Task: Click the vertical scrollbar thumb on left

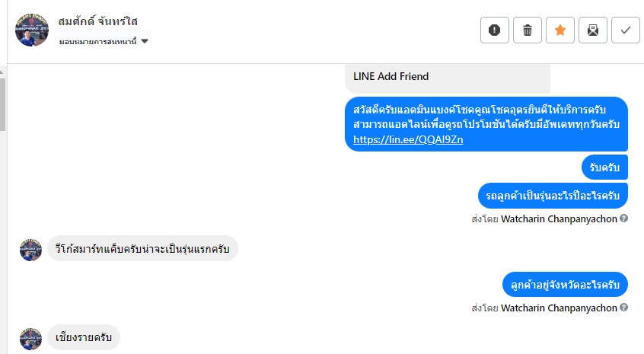Action: tap(3, 103)
